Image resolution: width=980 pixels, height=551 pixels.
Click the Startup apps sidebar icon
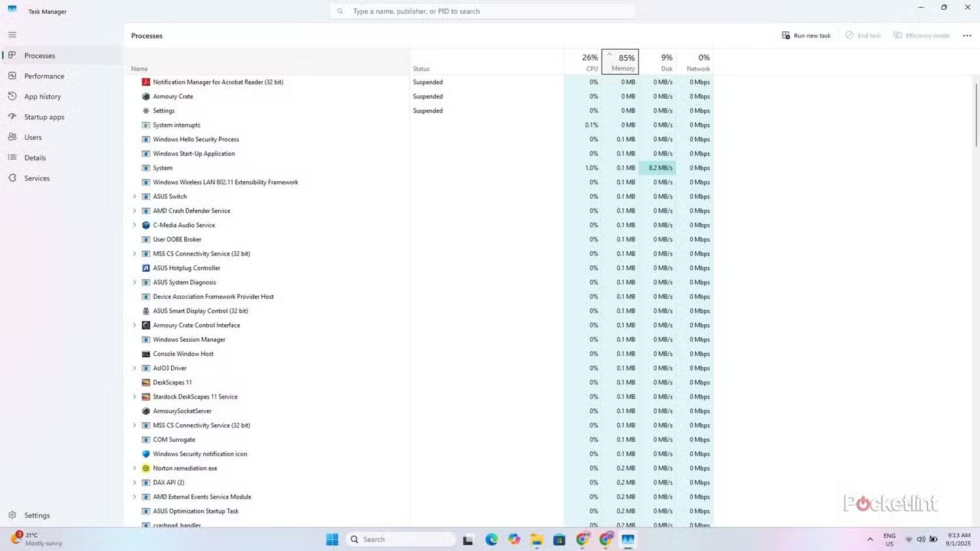click(x=12, y=117)
